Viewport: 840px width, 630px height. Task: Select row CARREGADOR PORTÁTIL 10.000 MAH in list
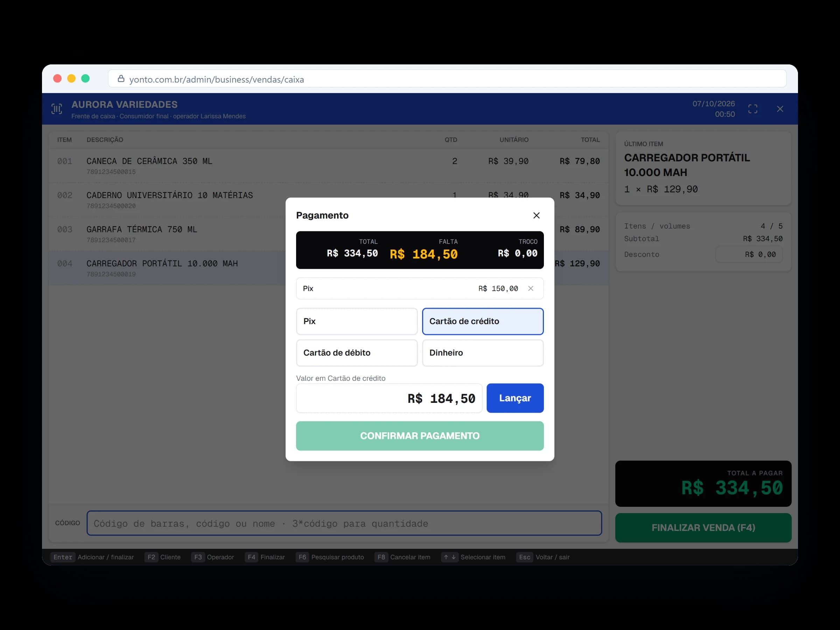pos(329,268)
